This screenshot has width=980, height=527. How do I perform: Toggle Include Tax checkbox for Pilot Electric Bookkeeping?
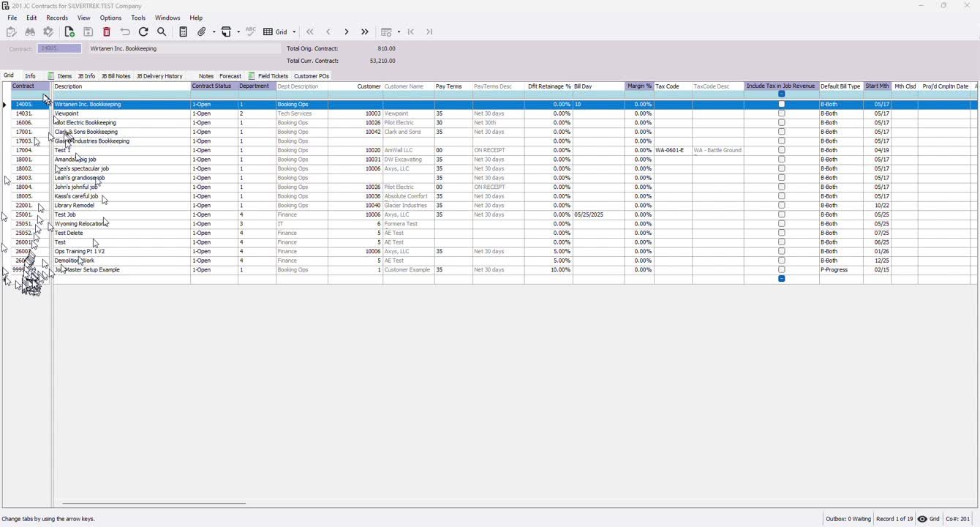pyautogui.click(x=782, y=123)
